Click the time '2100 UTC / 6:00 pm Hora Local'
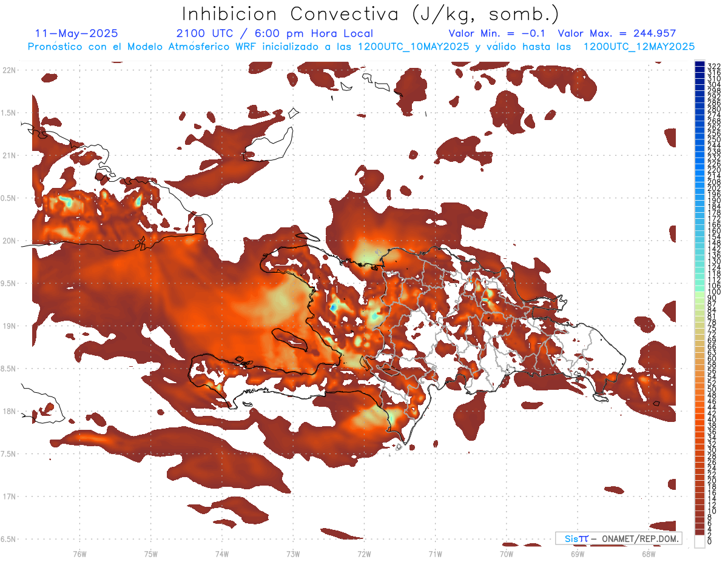The height and width of the screenshot is (562, 728). click(x=275, y=33)
